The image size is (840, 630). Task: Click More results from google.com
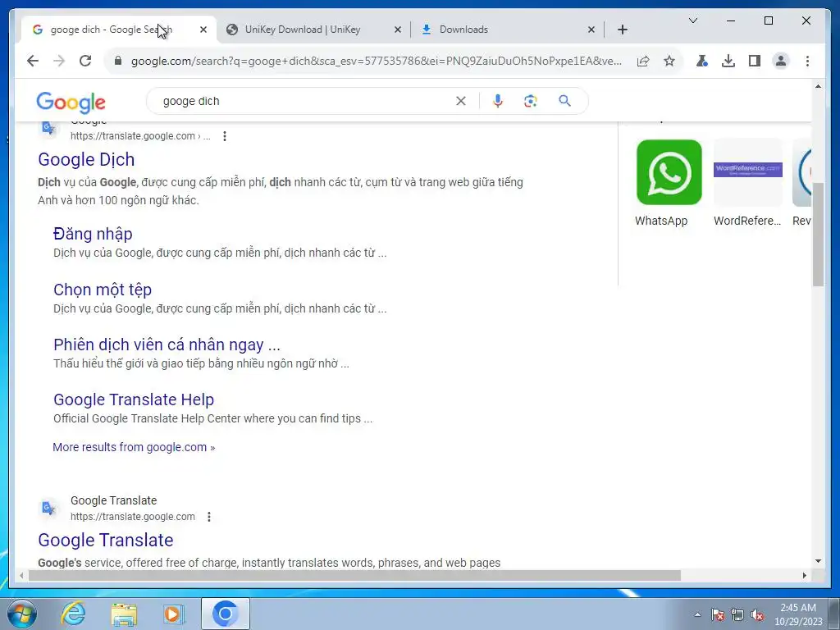click(x=134, y=447)
